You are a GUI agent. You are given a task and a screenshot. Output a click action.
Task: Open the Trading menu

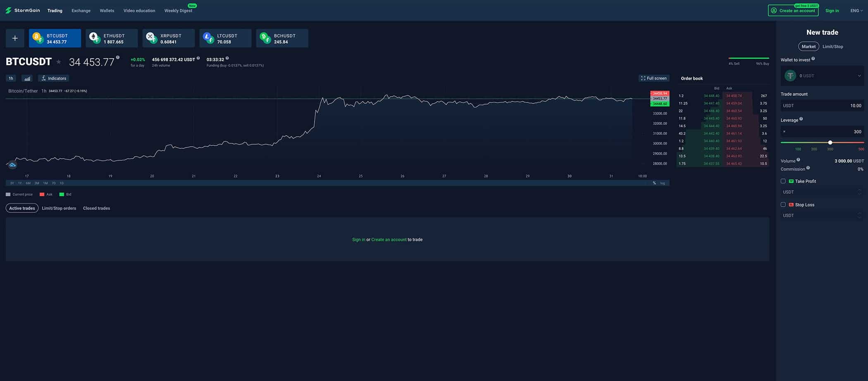tap(55, 11)
